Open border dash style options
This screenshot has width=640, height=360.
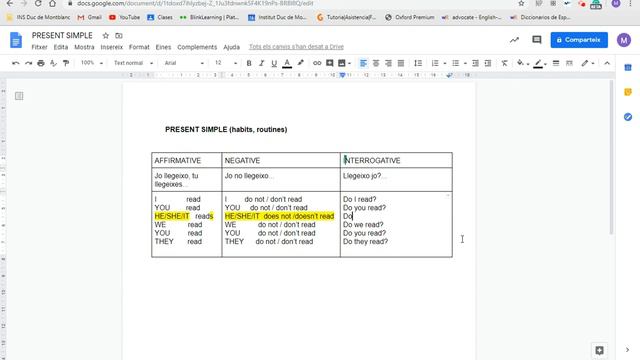[569, 63]
